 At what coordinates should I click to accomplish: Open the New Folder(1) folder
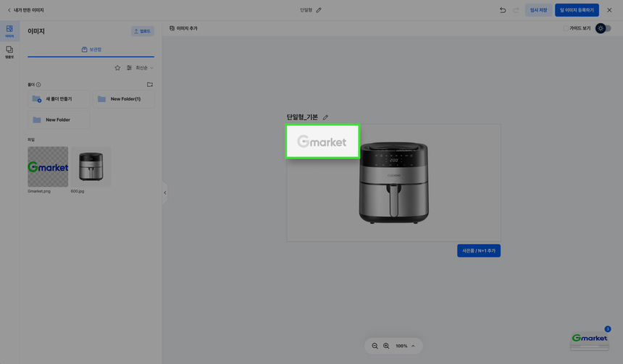point(124,99)
